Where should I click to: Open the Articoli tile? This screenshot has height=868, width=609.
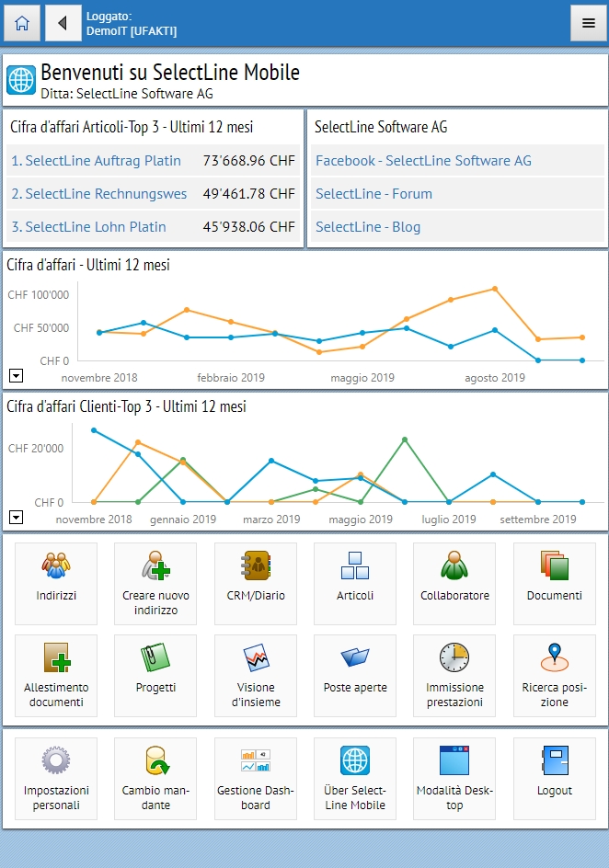[x=355, y=584]
